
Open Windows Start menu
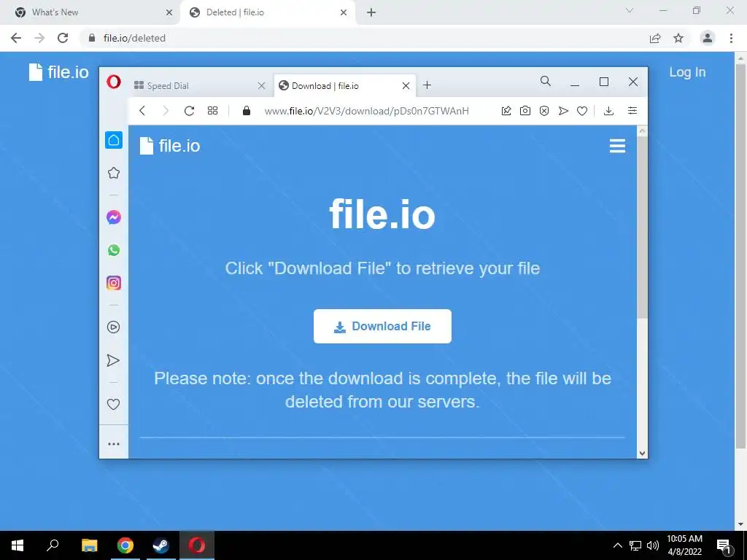18,545
